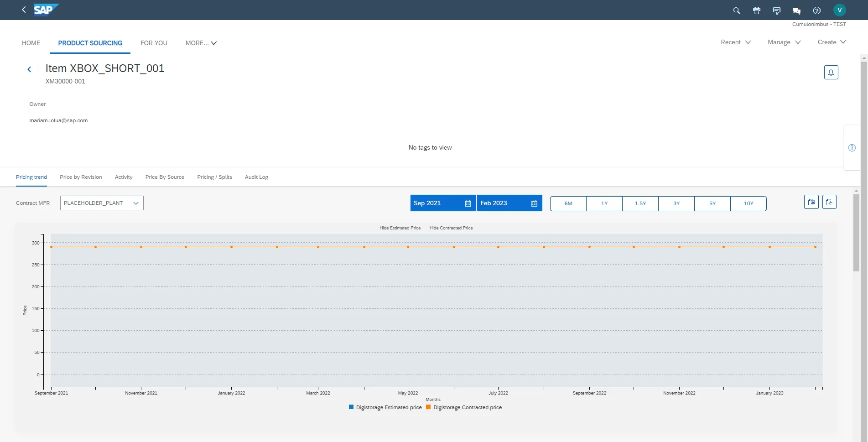Click Hide Estimated Price toggle
Screen dimensions: 868x442
point(400,228)
